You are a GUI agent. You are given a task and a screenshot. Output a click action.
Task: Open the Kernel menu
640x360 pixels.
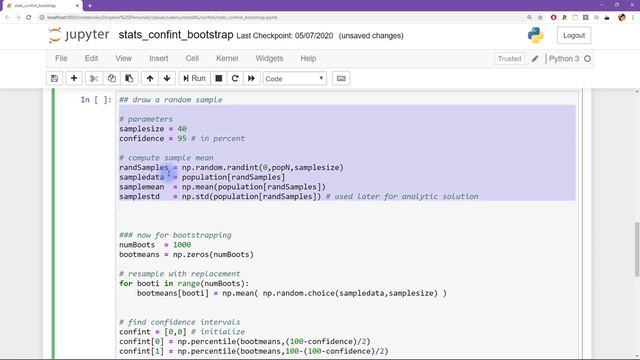(227, 58)
